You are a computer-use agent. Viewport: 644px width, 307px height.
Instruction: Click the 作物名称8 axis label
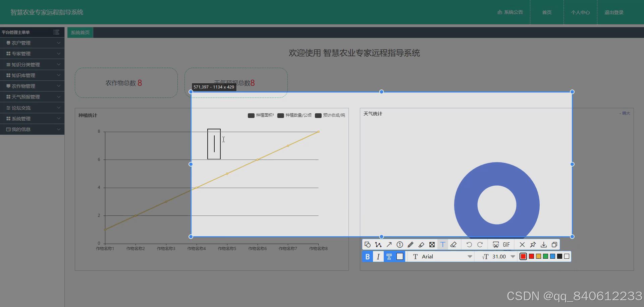(x=318, y=249)
